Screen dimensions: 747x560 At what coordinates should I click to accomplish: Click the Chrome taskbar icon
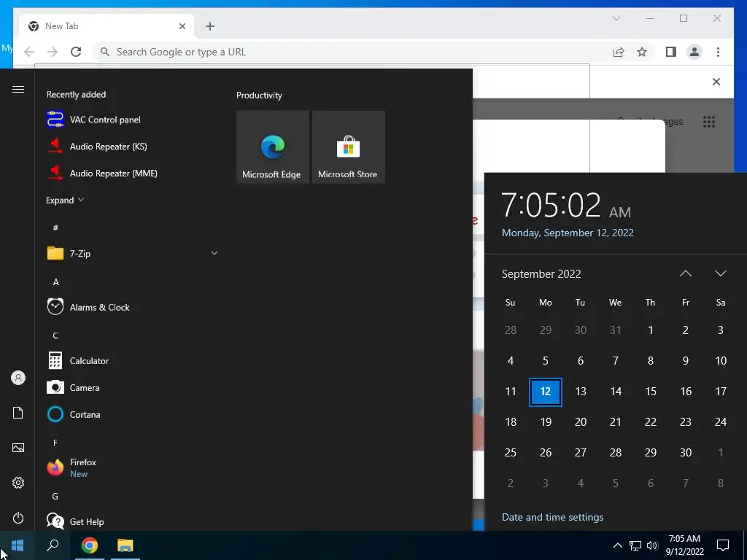[90, 545]
